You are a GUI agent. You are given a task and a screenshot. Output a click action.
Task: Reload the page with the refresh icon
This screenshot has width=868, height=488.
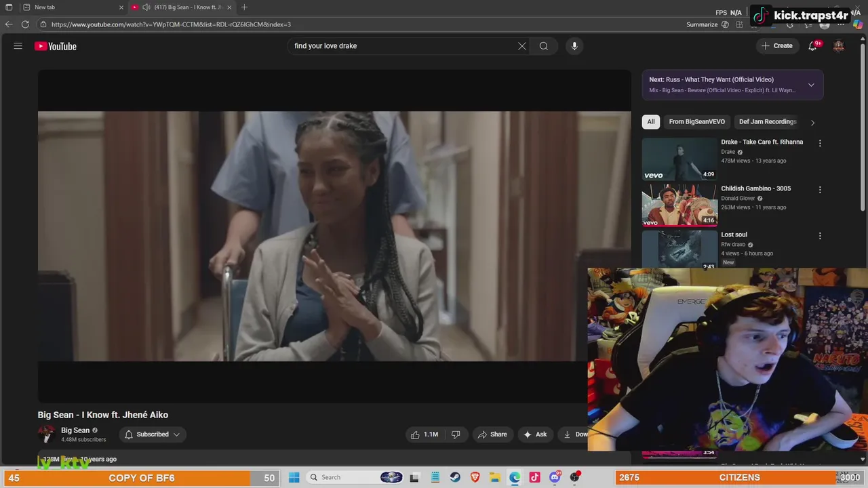[x=25, y=24]
